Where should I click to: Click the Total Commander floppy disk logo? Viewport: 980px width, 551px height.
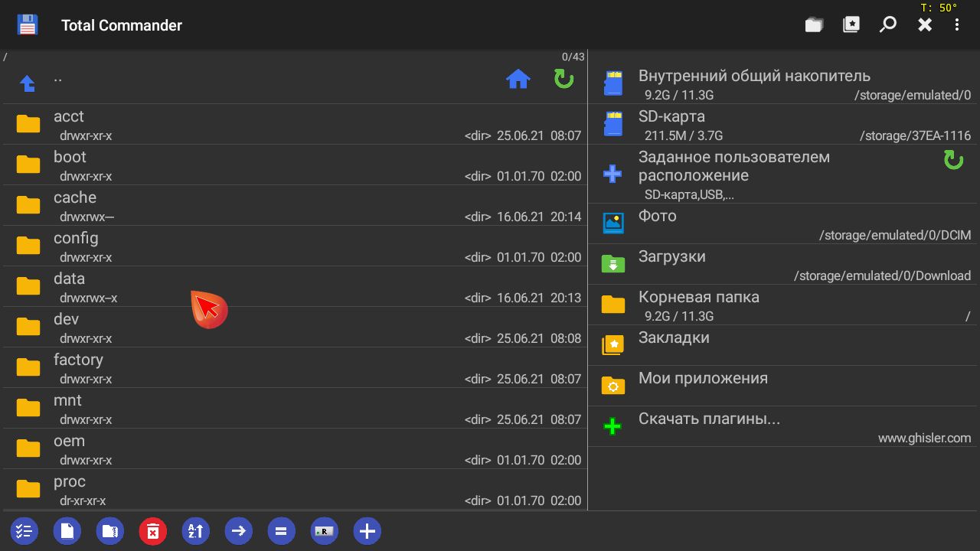pos(28,24)
